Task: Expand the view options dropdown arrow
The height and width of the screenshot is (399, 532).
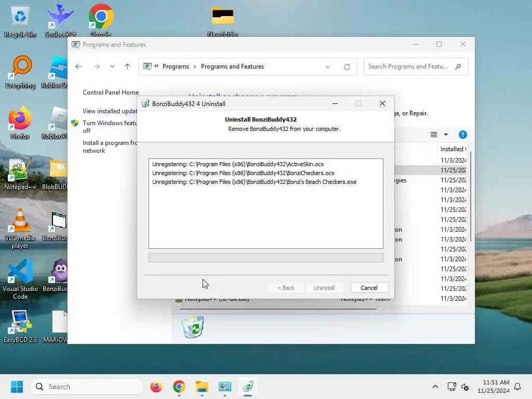Action: (446, 135)
